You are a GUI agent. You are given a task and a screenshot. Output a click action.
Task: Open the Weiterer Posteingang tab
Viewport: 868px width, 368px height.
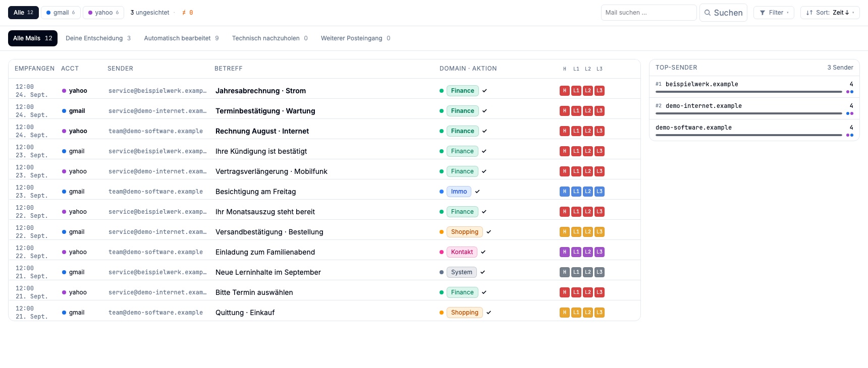click(x=356, y=38)
